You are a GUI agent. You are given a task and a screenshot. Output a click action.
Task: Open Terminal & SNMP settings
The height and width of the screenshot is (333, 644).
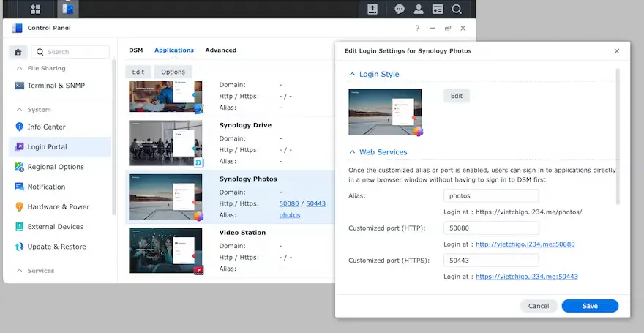(x=56, y=86)
